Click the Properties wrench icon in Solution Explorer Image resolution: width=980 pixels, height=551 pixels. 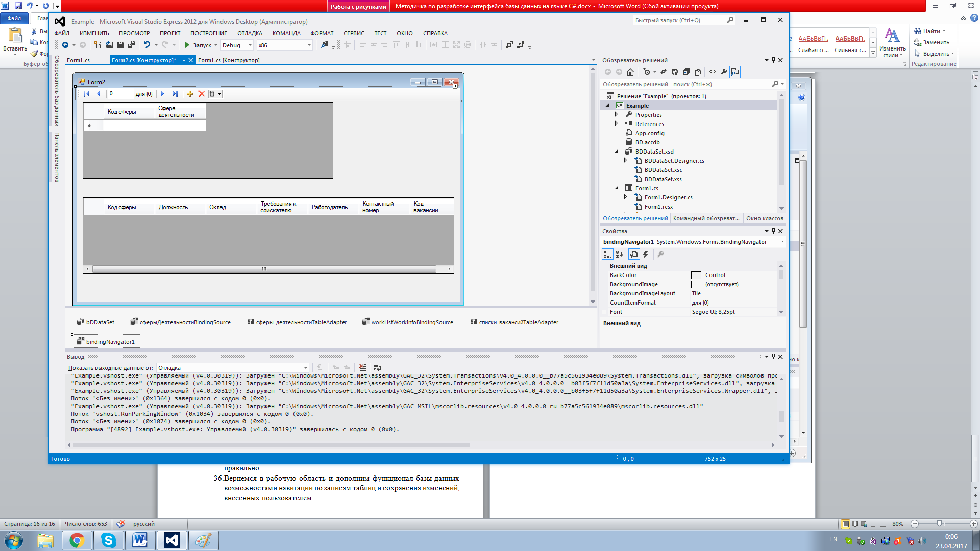724,72
